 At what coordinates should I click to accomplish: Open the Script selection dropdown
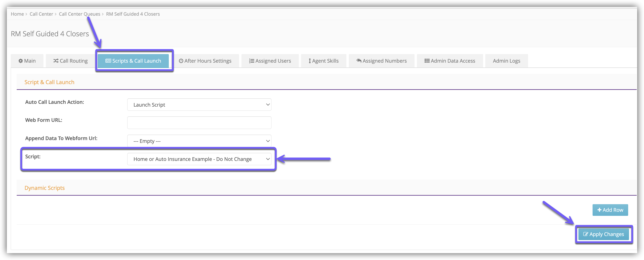coord(199,159)
